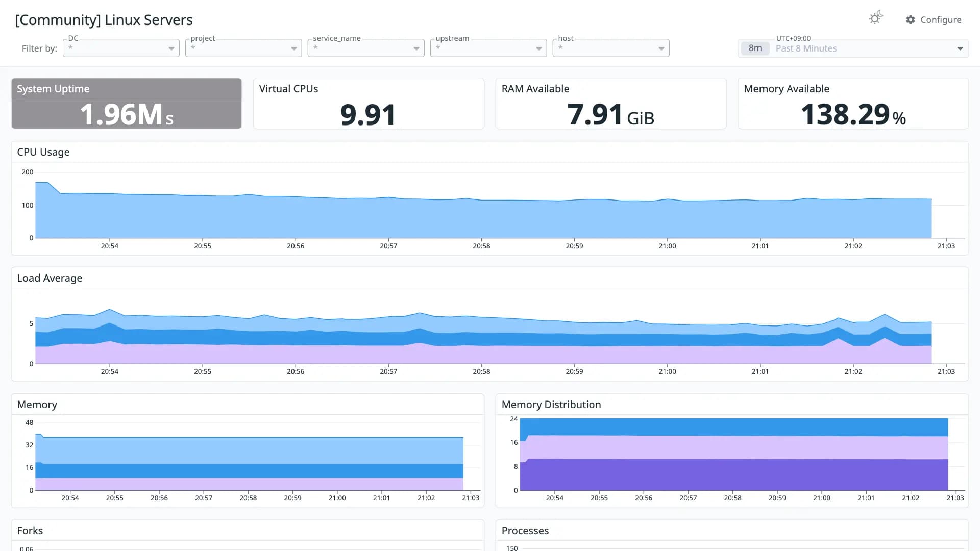Select the RAM Available 7.91 GiB widget
The width and height of the screenshot is (980, 551).
tap(611, 103)
